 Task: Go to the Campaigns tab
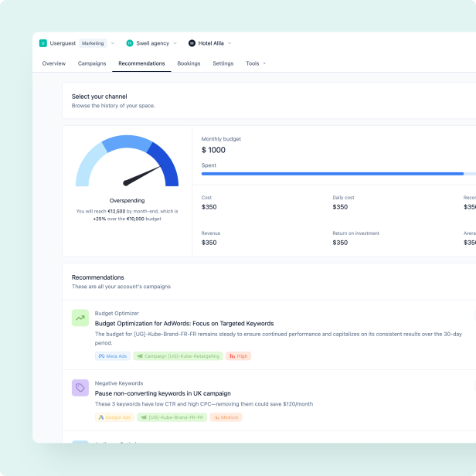click(x=92, y=63)
